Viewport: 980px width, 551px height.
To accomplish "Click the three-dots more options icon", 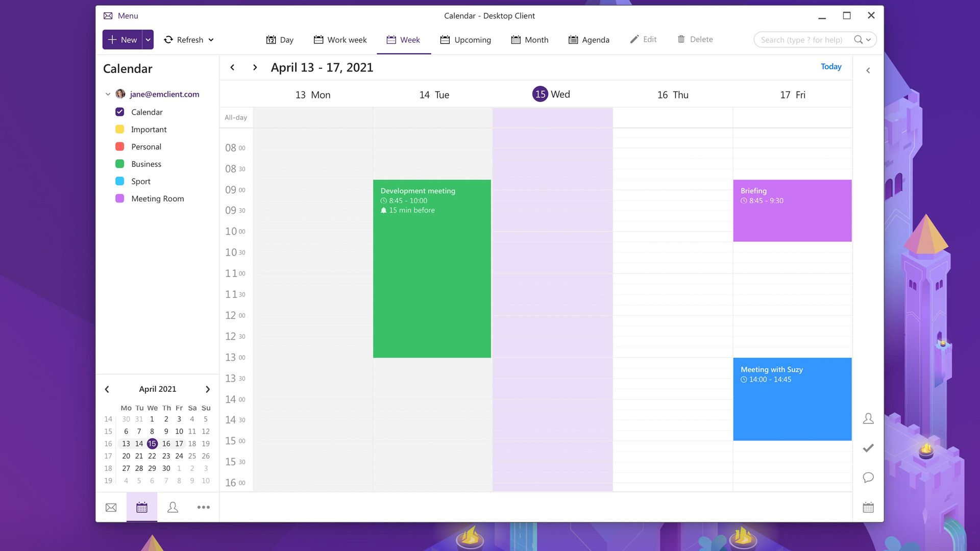I will click(203, 507).
